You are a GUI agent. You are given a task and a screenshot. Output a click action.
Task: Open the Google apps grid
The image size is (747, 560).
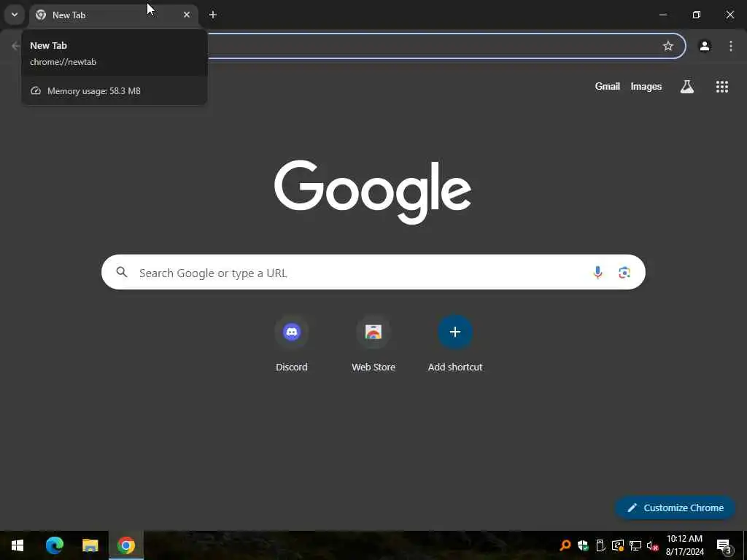(x=721, y=86)
